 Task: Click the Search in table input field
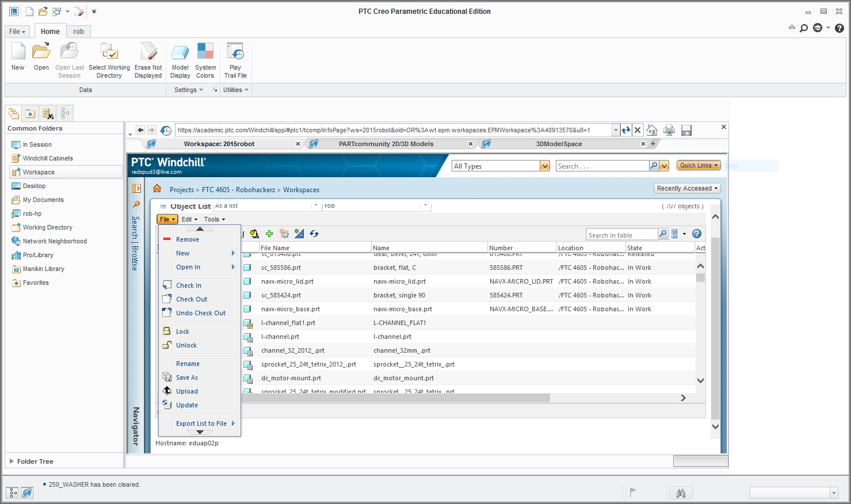[x=622, y=234]
